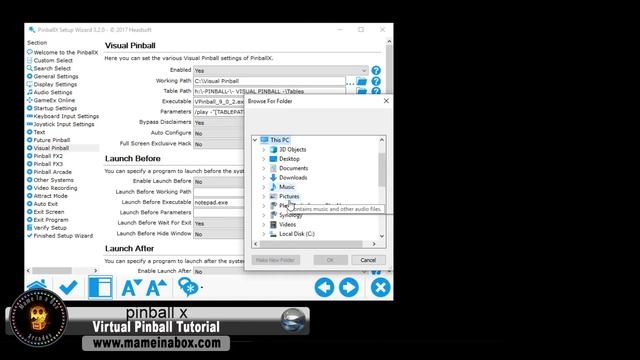The image size is (640, 360).
Task: Expand the Documents folder node
Action: [264, 168]
